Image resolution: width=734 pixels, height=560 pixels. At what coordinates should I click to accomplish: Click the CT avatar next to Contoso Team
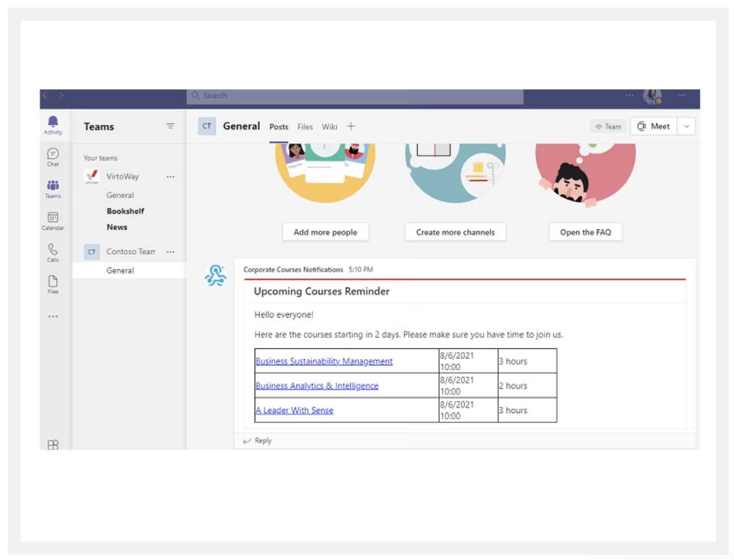click(x=92, y=251)
